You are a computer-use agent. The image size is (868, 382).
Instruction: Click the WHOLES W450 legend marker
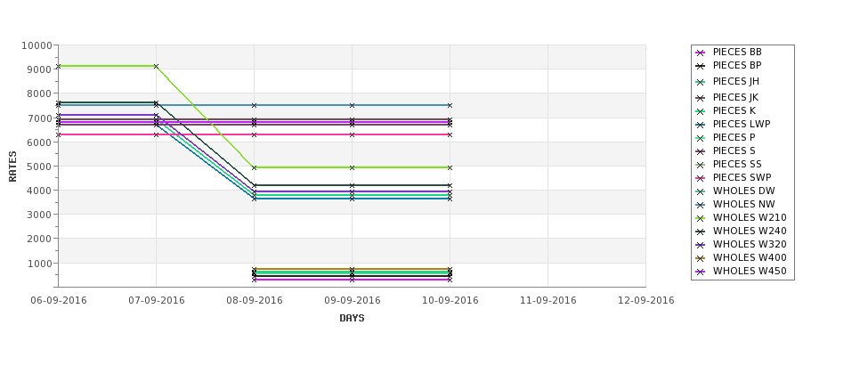701,272
